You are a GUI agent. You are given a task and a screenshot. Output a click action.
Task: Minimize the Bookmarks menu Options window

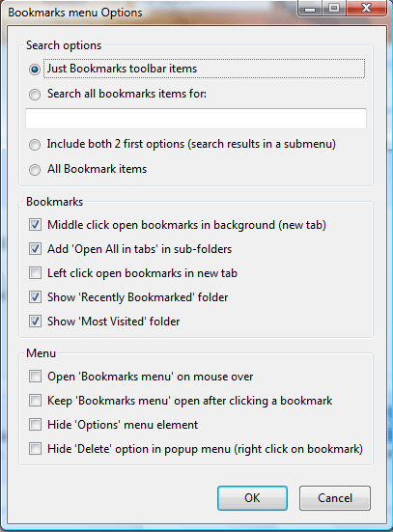point(310,8)
